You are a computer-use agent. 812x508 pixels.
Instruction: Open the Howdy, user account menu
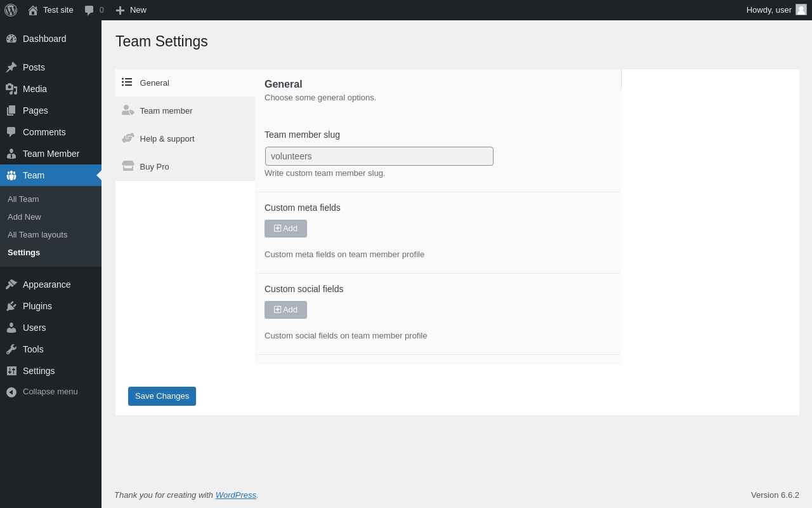point(776,10)
